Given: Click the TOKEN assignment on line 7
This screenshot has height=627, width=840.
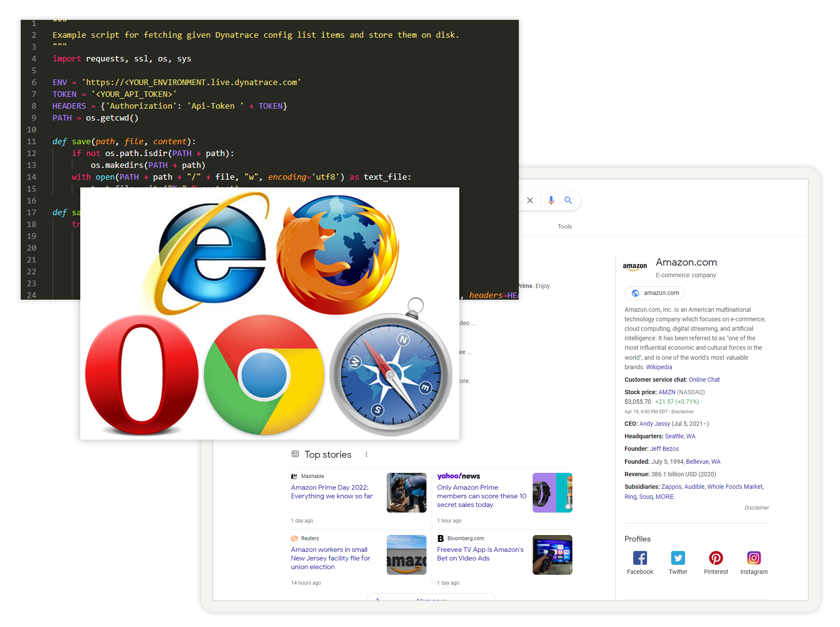Looking at the screenshot, I should point(114,94).
